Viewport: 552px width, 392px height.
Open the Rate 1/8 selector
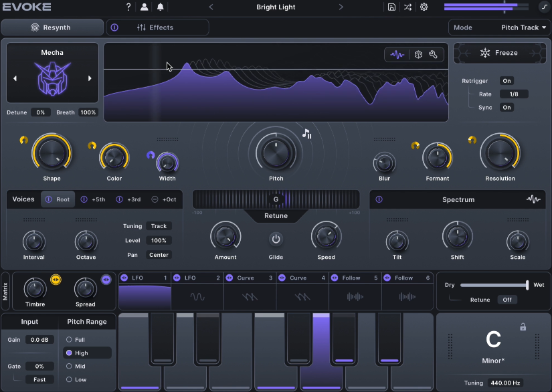(514, 94)
